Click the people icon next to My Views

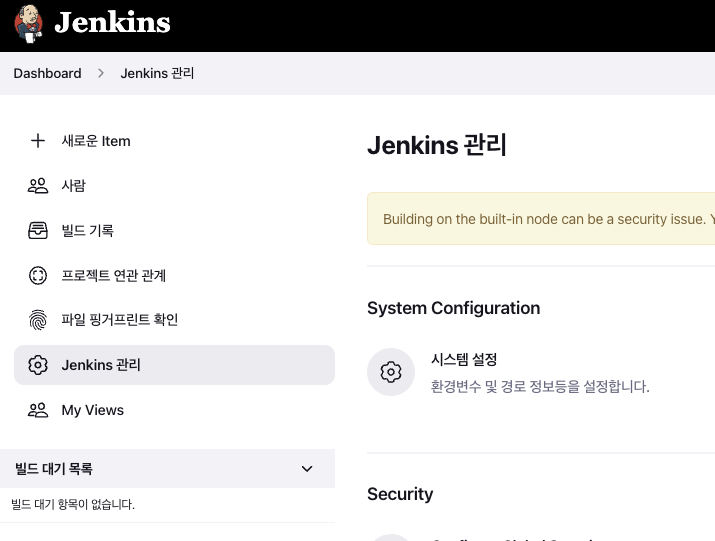pyautogui.click(x=38, y=410)
